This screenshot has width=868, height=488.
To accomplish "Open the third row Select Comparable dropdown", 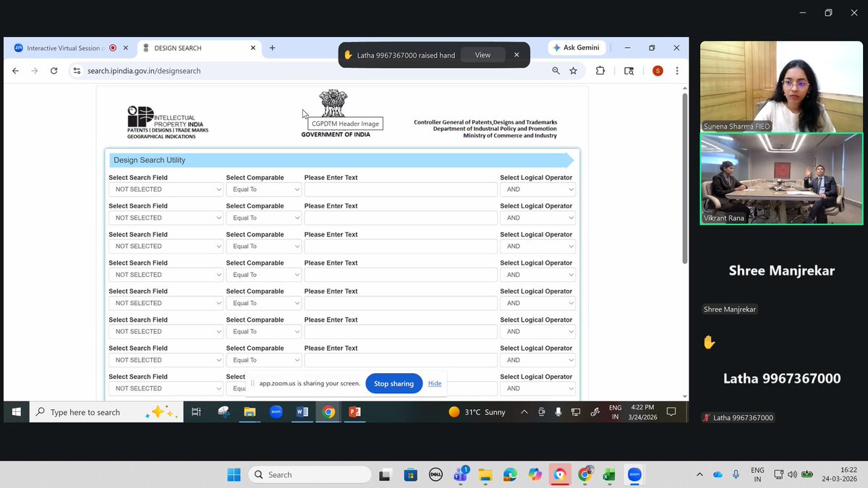I will [263, 246].
